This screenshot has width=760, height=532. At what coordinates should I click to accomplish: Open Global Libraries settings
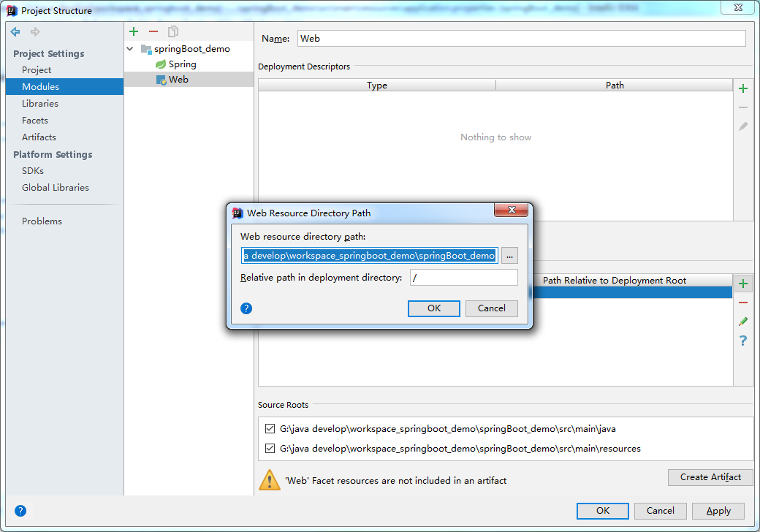(56, 188)
